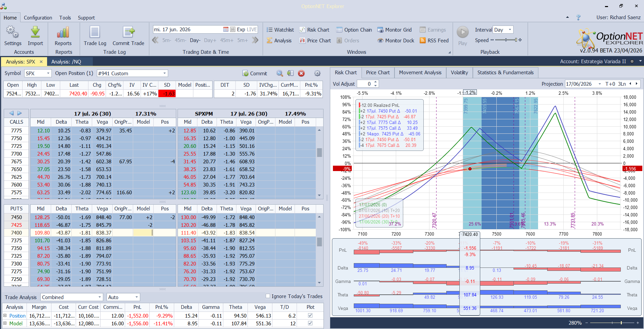
Task: Expand the Position analysis row
Action: 5,316
